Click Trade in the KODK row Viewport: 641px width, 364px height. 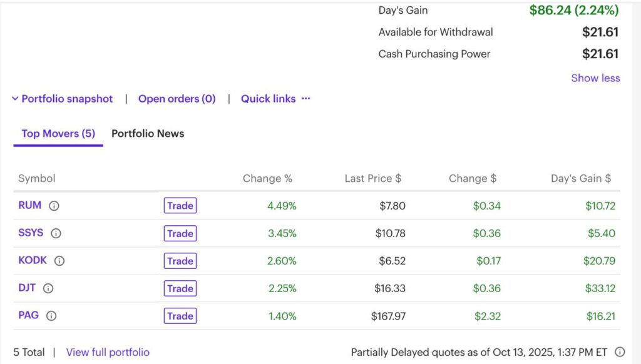180,261
